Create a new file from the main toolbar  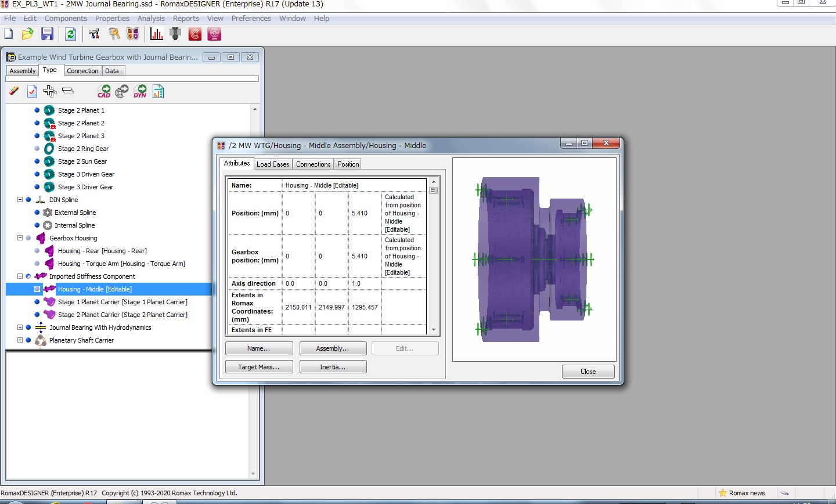click(x=9, y=34)
